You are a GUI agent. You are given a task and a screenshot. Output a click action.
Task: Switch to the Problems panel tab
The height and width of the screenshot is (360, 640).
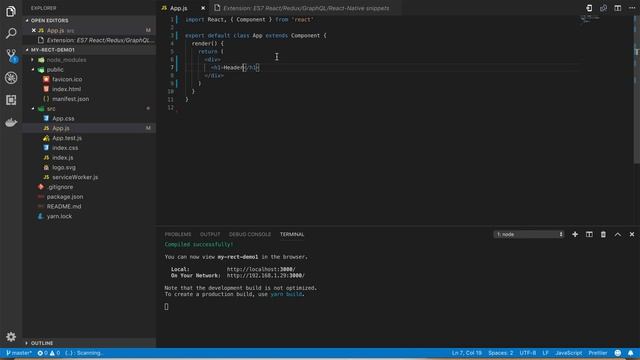coord(178,235)
